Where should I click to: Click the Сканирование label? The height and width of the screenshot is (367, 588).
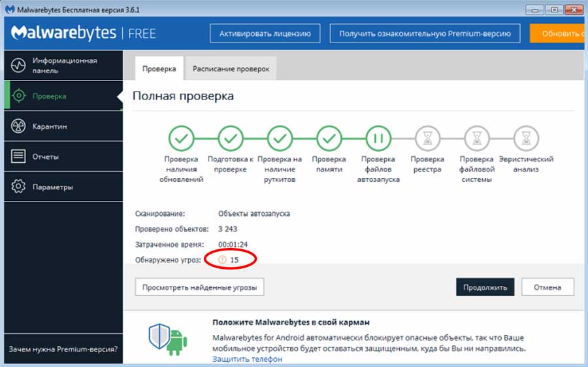coord(160,213)
